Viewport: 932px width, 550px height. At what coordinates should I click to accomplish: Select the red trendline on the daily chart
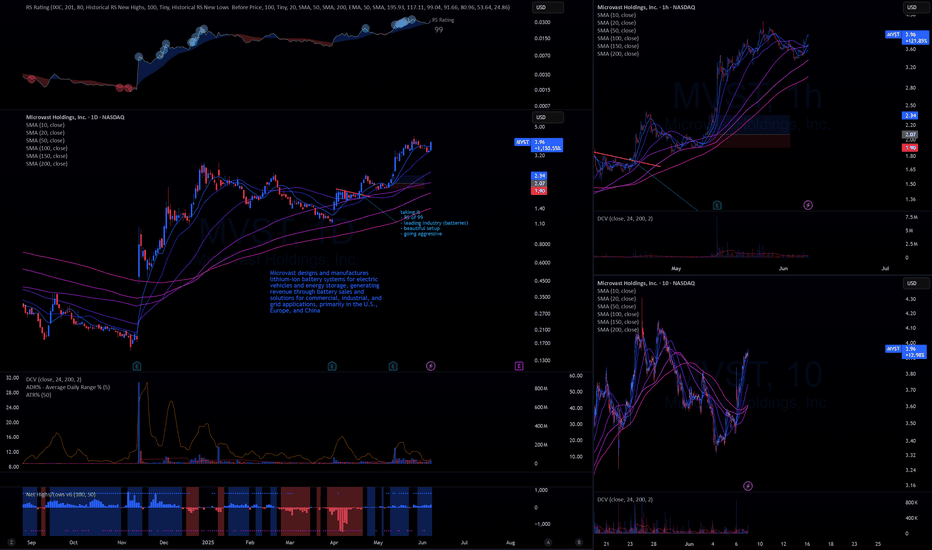click(352, 191)
